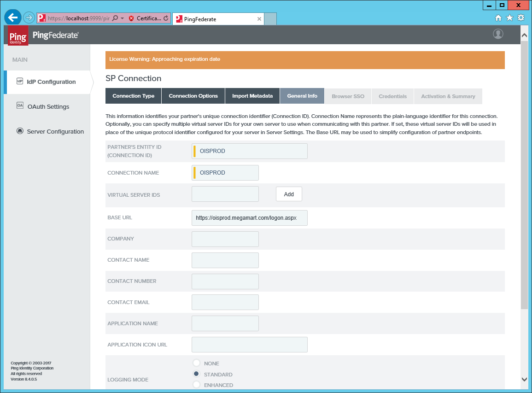
Task: Click the OAuth Settings sidebar icon
Action: [x=20, y=106]
